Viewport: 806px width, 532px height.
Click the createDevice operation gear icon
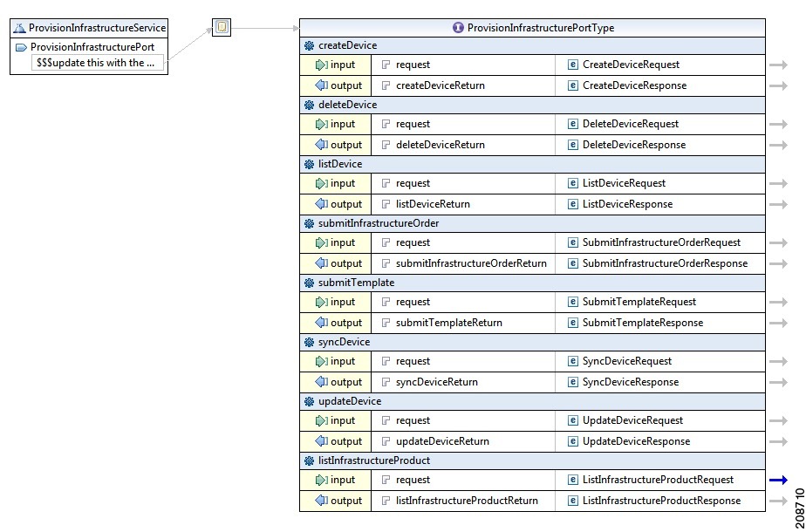point(311,44)
